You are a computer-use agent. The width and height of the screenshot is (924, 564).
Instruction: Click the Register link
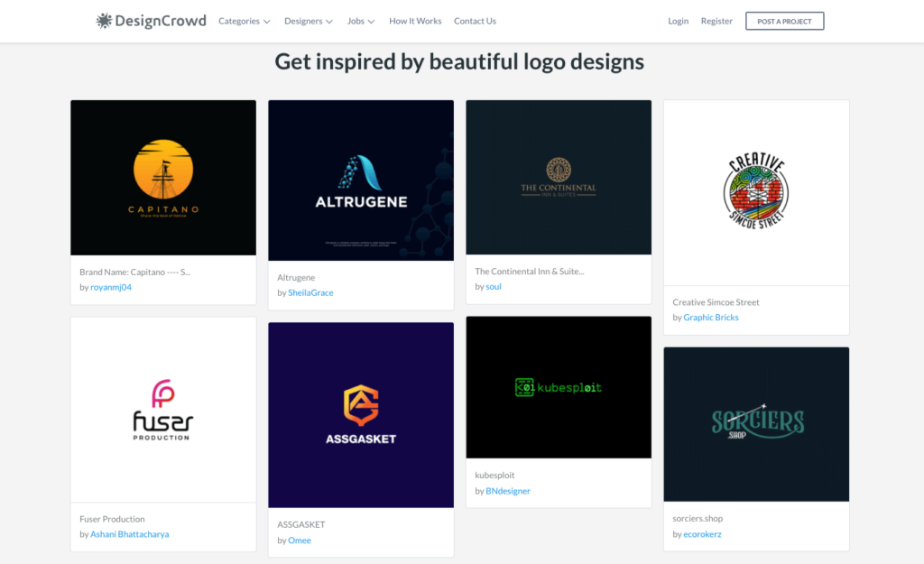(716, 21)
